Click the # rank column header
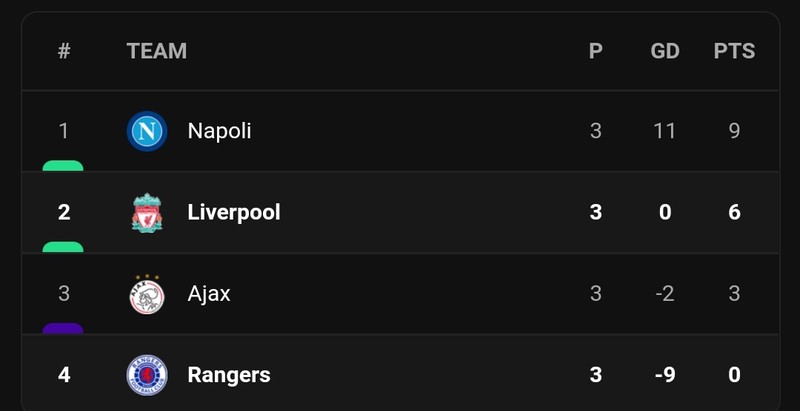 pyautogui.click(x=64, y=51)
